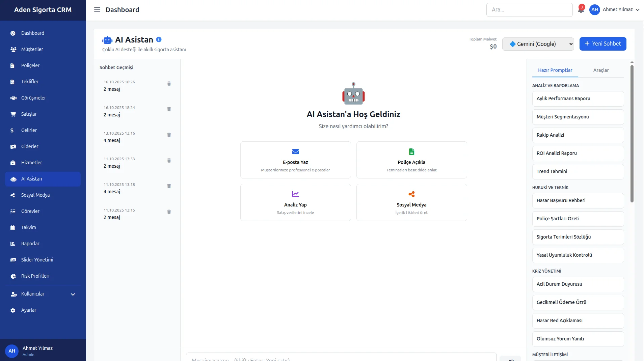Screen dimensions: 644x361
Task: Choose the Aylık Performans Raporu prompt
Action: click(x=578, y=99)
